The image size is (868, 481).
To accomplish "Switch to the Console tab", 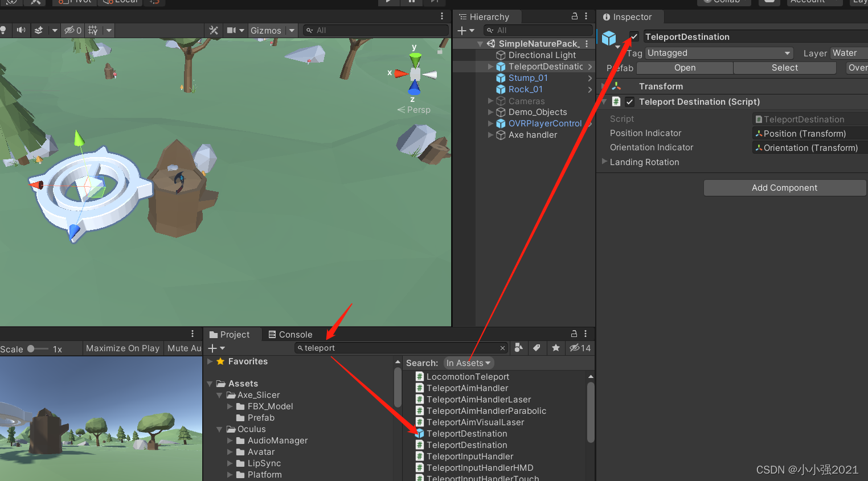I will pyautogui.click(x=290, y=334).
